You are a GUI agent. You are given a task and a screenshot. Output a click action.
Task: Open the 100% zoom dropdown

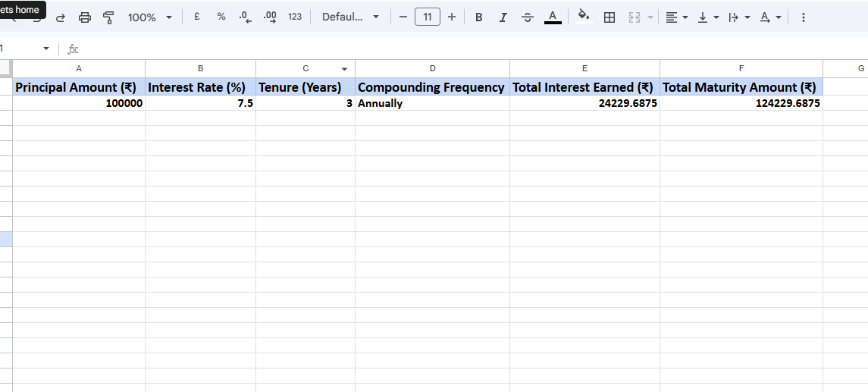click(x=149, y=17)
